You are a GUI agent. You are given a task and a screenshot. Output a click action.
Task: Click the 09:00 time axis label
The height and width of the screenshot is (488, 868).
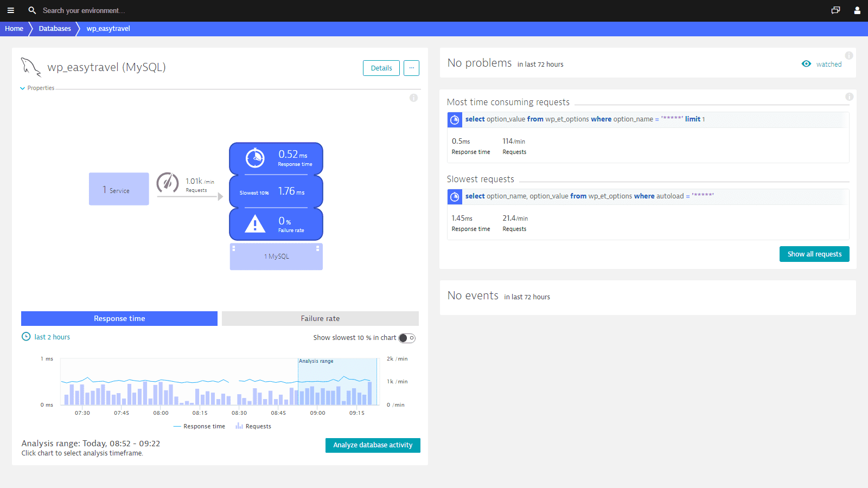[x=318, y=413]
